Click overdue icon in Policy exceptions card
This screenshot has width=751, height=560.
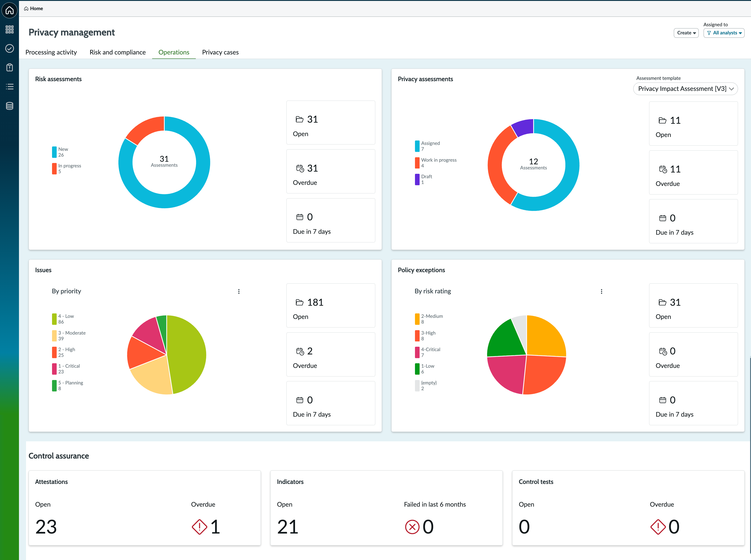(663, 352)
